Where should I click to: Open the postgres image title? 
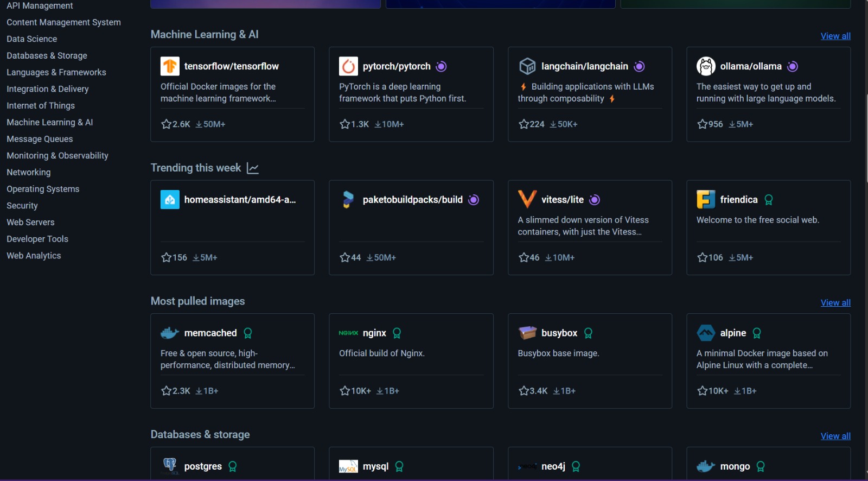click(203, 466)
